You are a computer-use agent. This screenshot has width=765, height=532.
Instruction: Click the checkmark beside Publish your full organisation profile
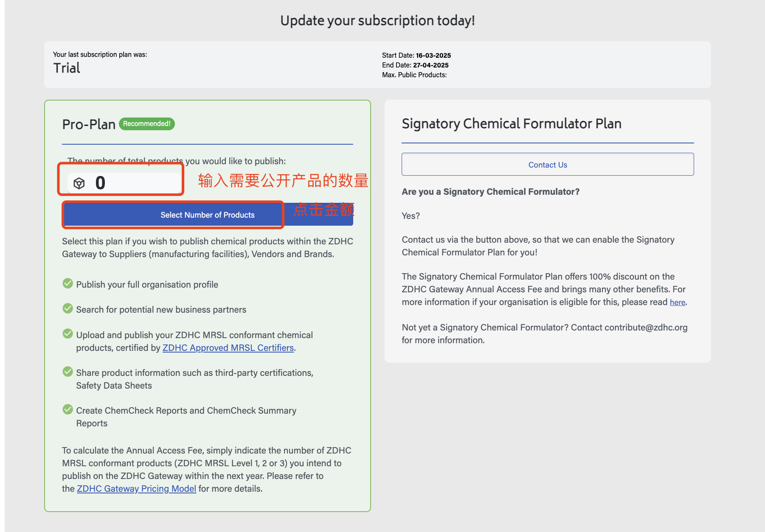point(67,283)
